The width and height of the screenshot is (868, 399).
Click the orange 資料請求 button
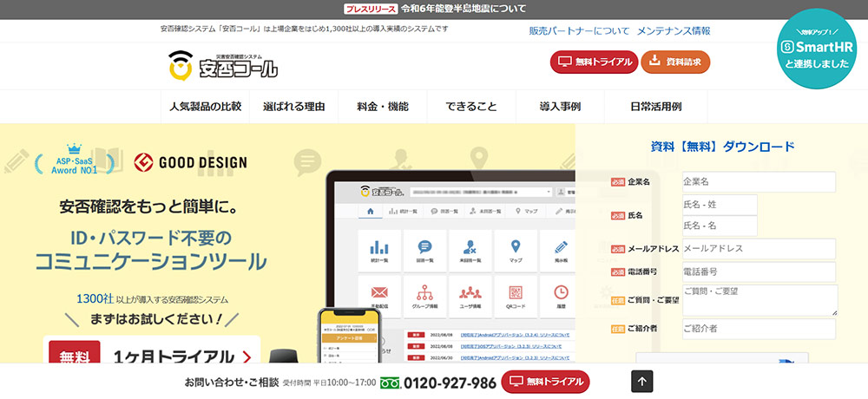pyautogui.click(x=675, y=62)
